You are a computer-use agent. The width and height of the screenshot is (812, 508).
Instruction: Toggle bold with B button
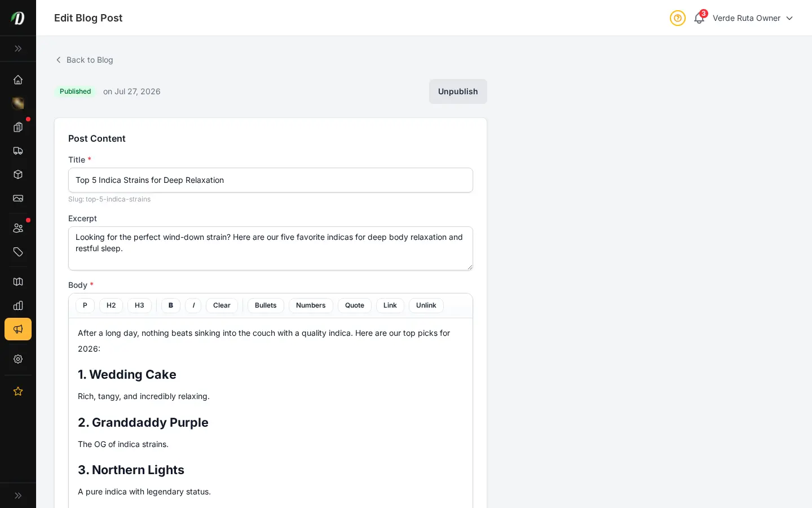click(171, 305)
